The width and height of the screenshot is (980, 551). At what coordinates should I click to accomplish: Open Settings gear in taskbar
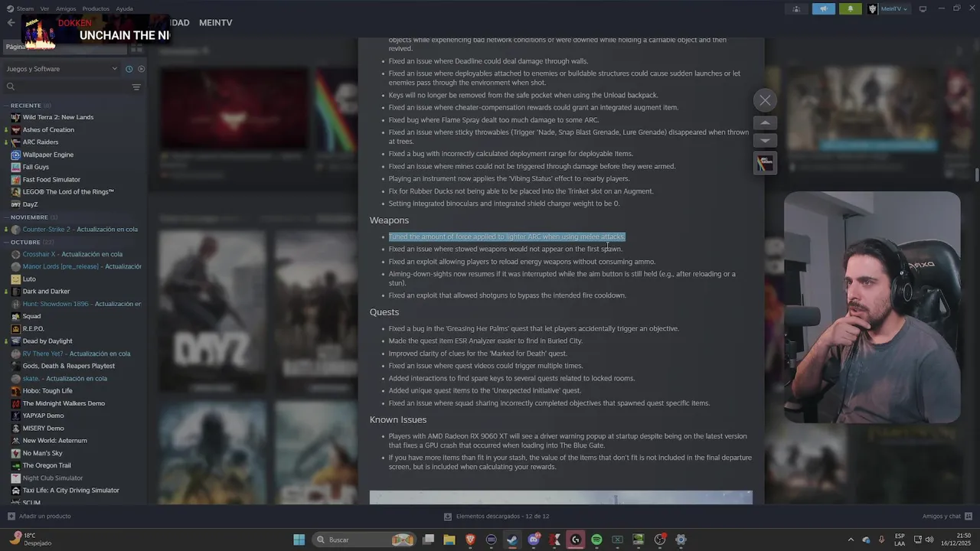coord(681,540)
